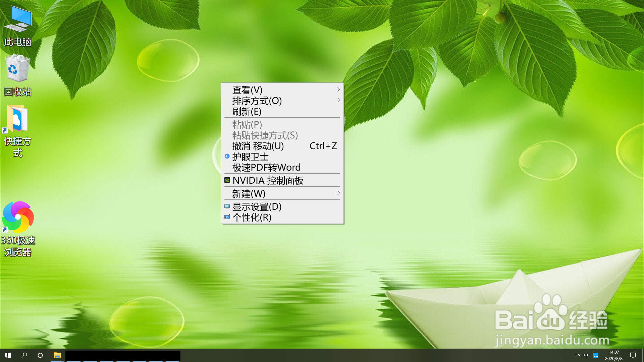Click the Windows Start button
This screenshot has width=644, height=362.
[8, 355]
